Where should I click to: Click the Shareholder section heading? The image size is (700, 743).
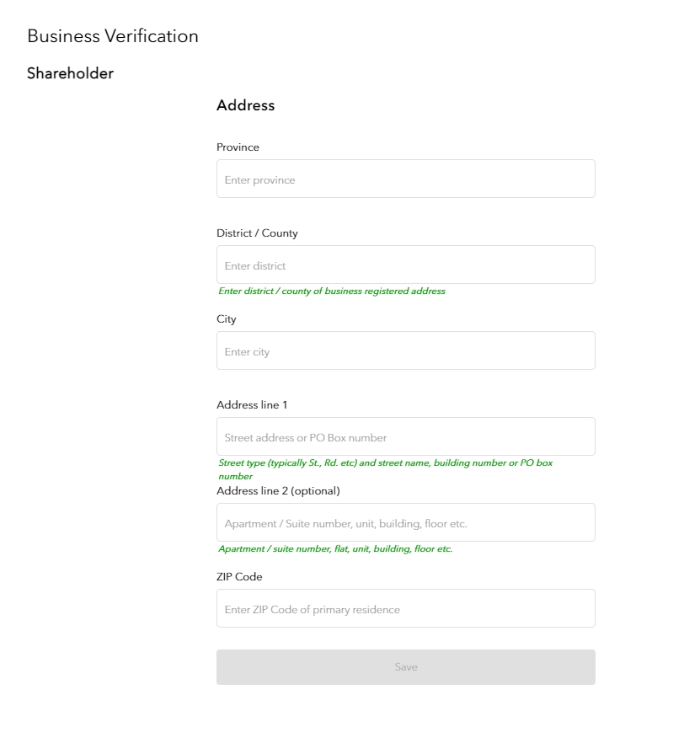click(x=70, y=73)
